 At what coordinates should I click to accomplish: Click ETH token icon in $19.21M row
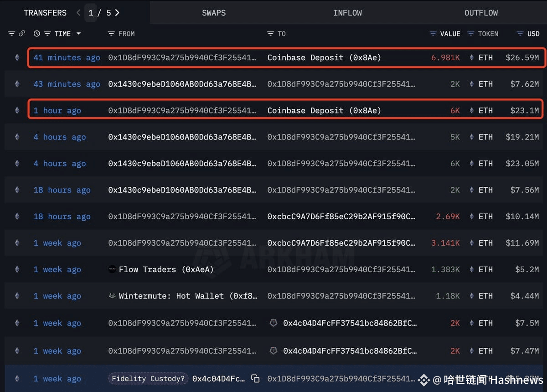[472, 137]
